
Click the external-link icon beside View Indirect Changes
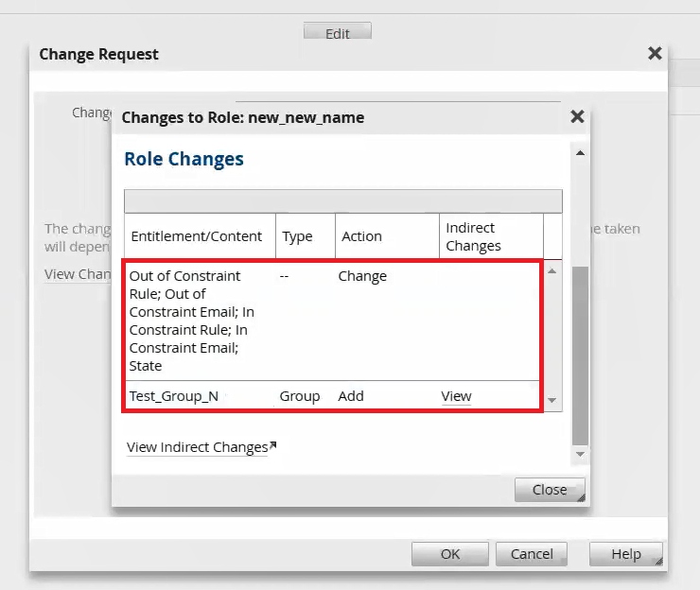point(273,445)
